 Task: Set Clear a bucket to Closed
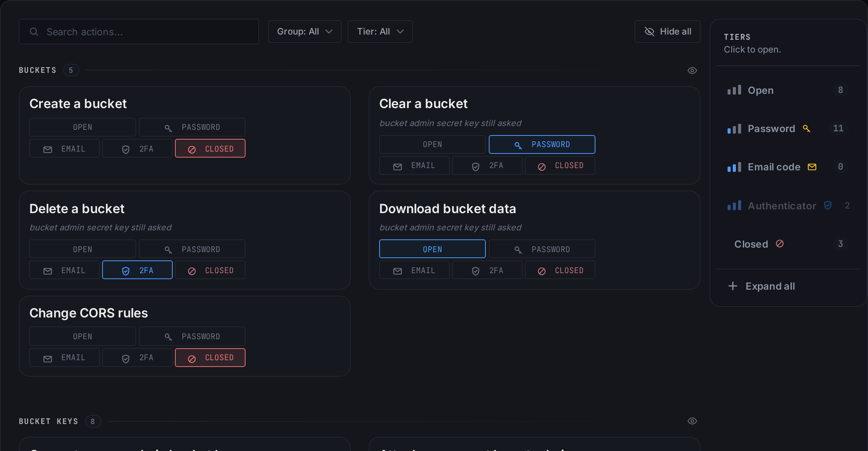560,165
